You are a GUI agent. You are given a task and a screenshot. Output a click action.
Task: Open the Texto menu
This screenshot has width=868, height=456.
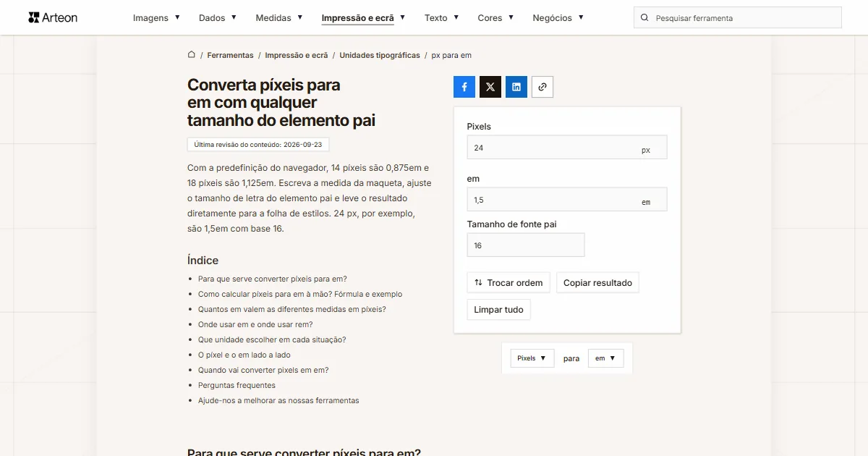click(441, 17)
